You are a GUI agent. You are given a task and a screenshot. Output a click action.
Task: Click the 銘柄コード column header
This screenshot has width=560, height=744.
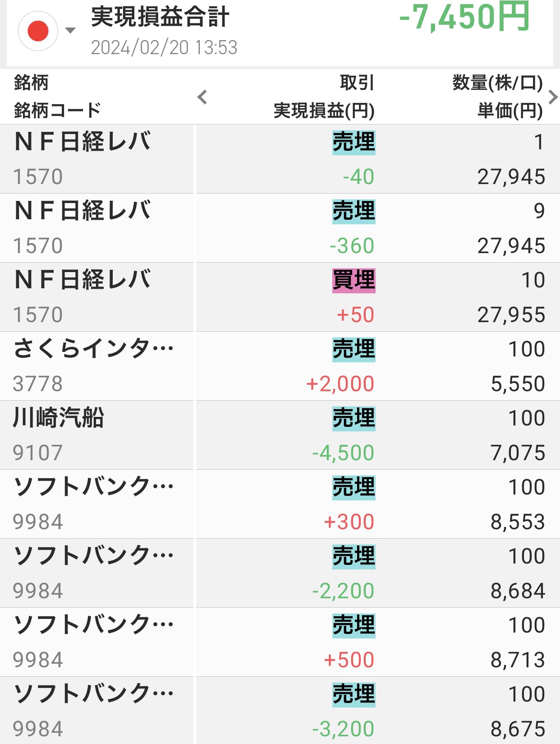[x=57, y=110]
